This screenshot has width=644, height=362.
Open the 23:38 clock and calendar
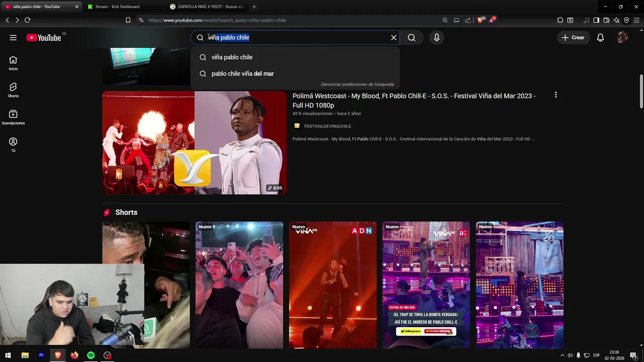(x=614, y=355)
